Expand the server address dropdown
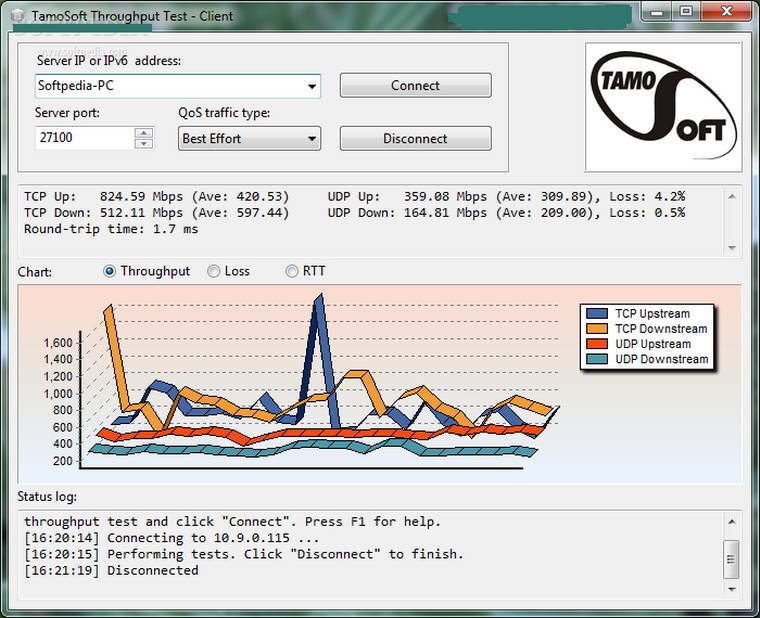The width and height of the screenshot is (760, 618). (311, 86)
